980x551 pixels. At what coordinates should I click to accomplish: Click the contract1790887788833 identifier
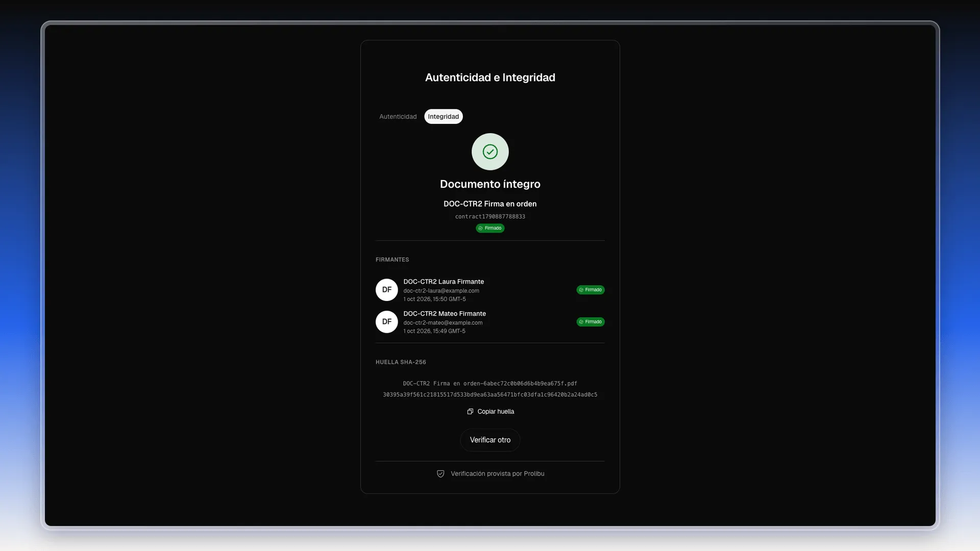490,217
